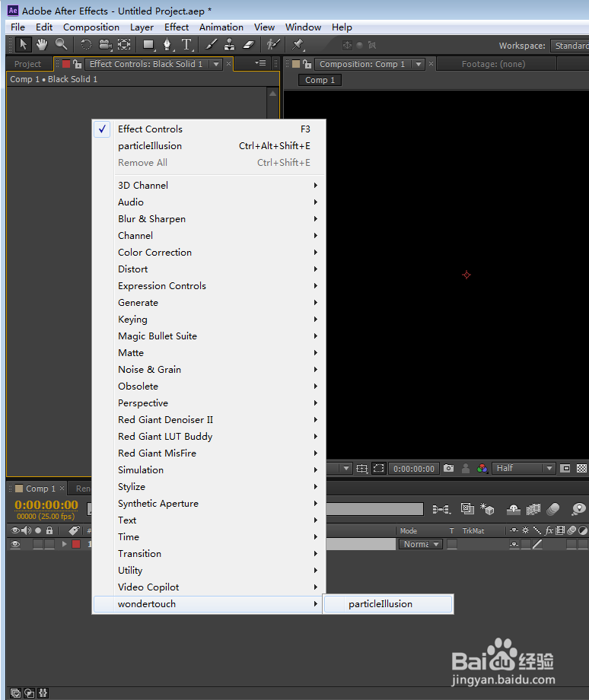
Task: Click the Effect Controls red label swatch
Action: coord(66,64)
